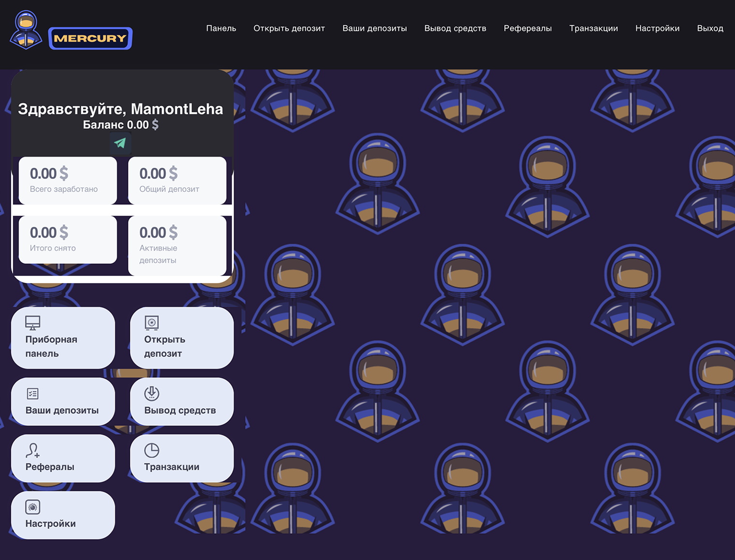Click the Настройки tile label

[x=50, y=523]
